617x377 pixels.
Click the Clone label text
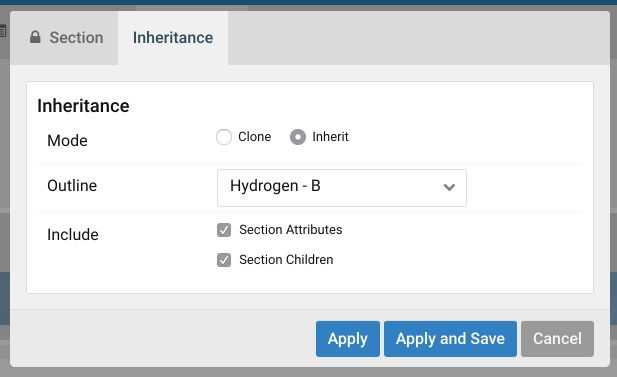(x=255, y=137)
